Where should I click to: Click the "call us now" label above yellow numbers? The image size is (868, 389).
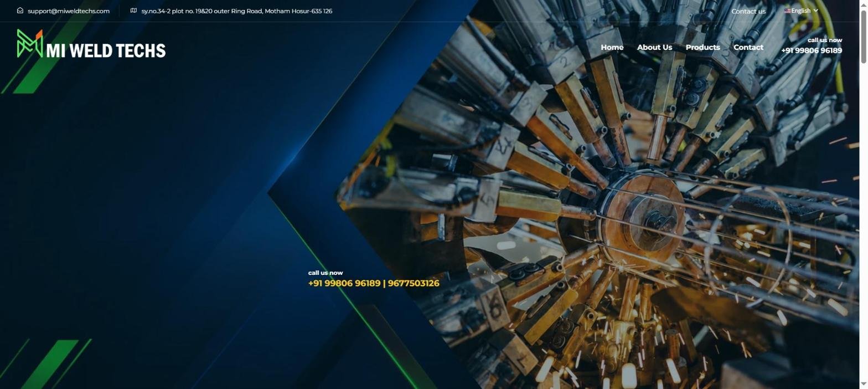(x=325, y=273)
